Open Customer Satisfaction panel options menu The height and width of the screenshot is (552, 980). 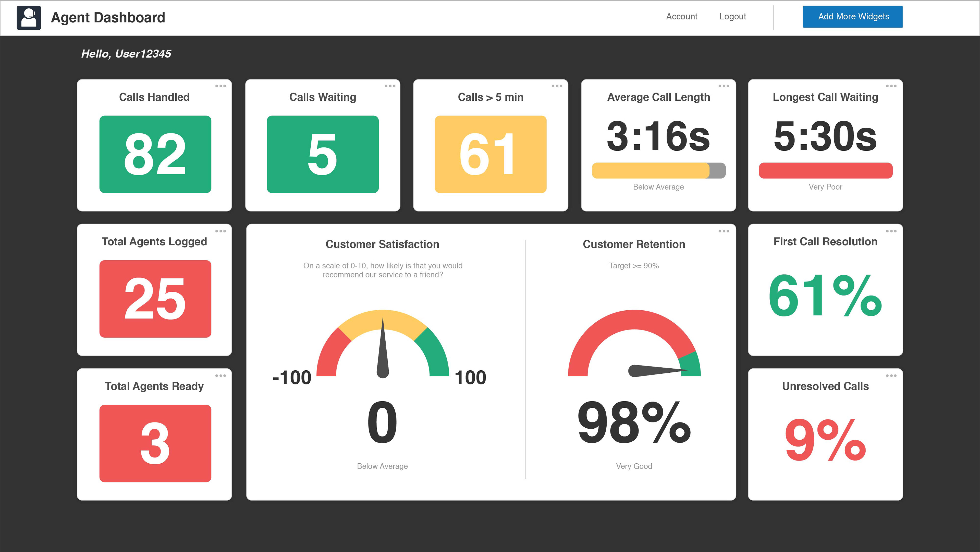click(724, 231)
